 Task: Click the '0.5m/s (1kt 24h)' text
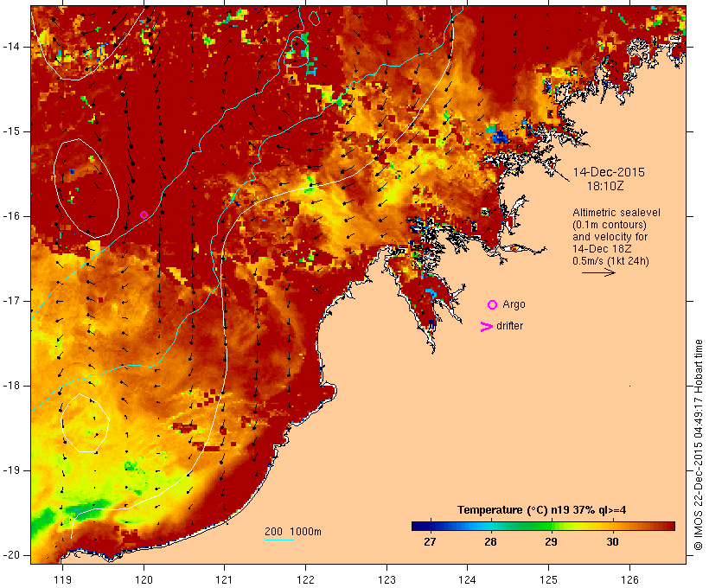tap(610, 261)
